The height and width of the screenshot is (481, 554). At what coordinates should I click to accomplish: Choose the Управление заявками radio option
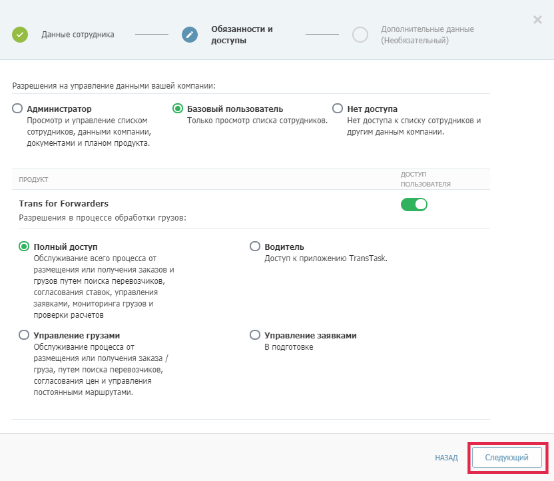tap(255, 335)
